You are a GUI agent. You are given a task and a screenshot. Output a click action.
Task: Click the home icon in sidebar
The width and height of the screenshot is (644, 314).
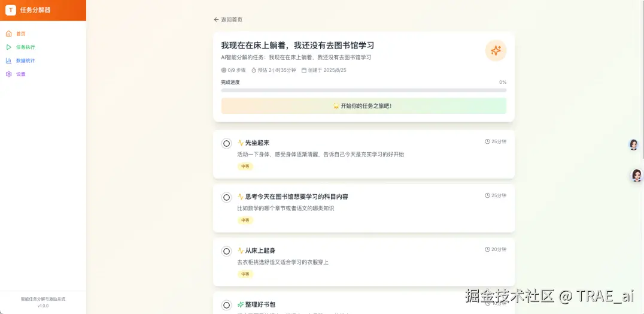[x=8, y=34]
